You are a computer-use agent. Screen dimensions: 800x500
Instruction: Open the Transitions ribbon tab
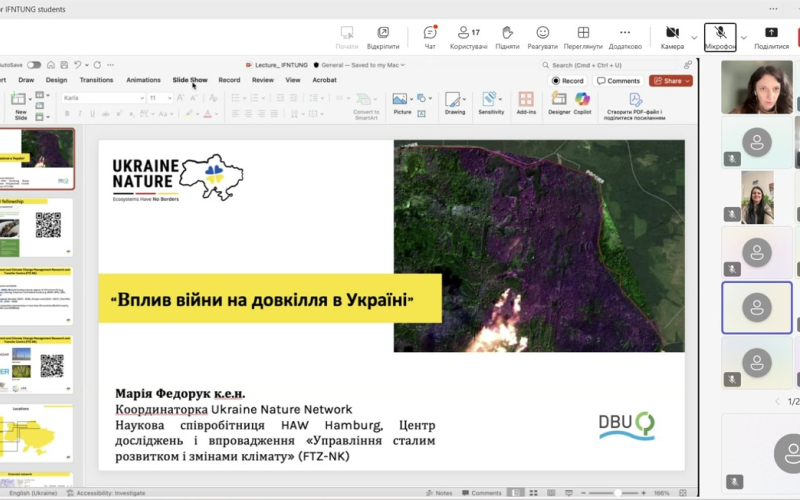(97, 80)
